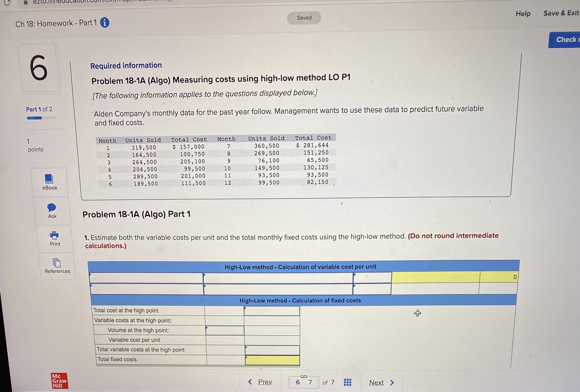Click the browser reload icon
The image size is (580, 392).
(x=7, y=2)
